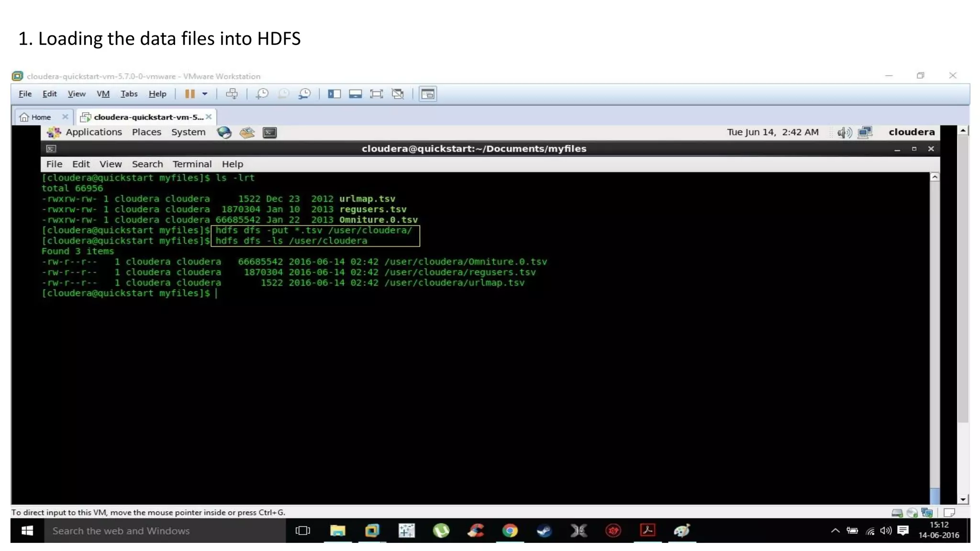Viewport: 980px width, 551px height.
Task: Click the Send Ctrl+Alt+Del icon
Action: pyautogui.click(x=232, y=94)
